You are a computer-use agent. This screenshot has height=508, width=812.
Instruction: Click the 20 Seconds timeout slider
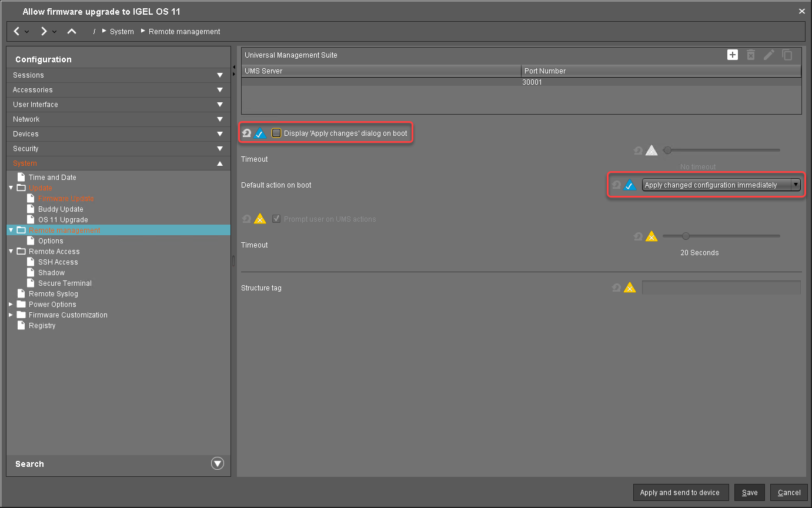[686, 236]
